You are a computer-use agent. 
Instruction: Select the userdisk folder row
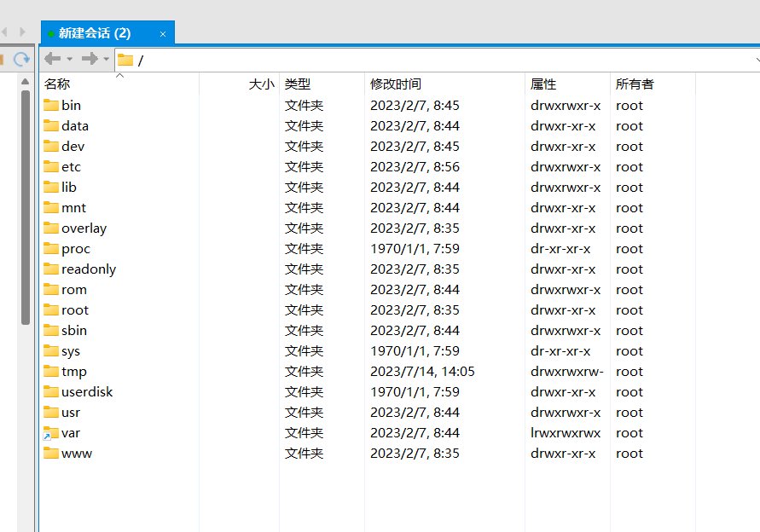click(87, 392)
